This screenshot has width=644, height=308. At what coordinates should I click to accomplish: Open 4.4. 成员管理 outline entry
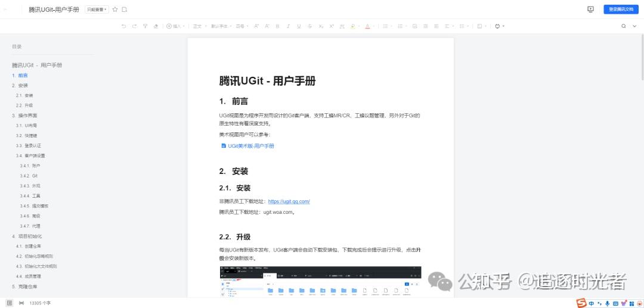pos(29,276)
